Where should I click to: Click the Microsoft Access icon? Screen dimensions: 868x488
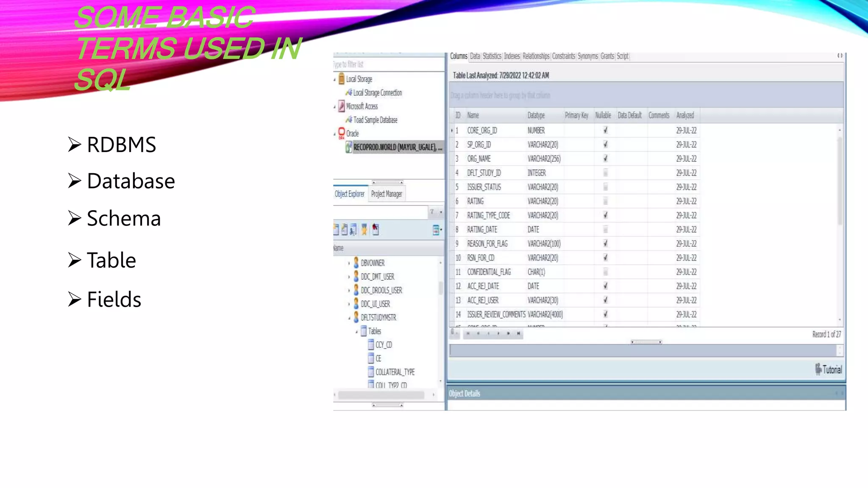(341, 106)
